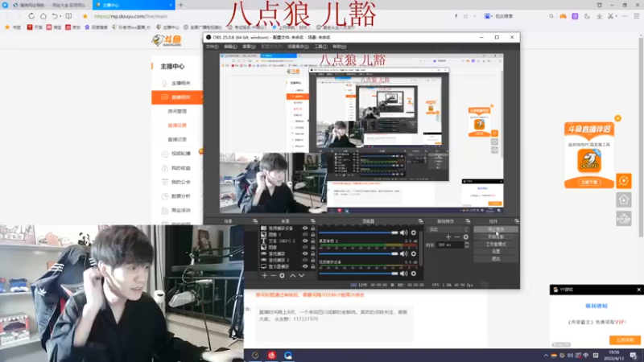Open the bottom mixer channel gear settings
This screenshot has width=644, height=362.
click(414, 274)
